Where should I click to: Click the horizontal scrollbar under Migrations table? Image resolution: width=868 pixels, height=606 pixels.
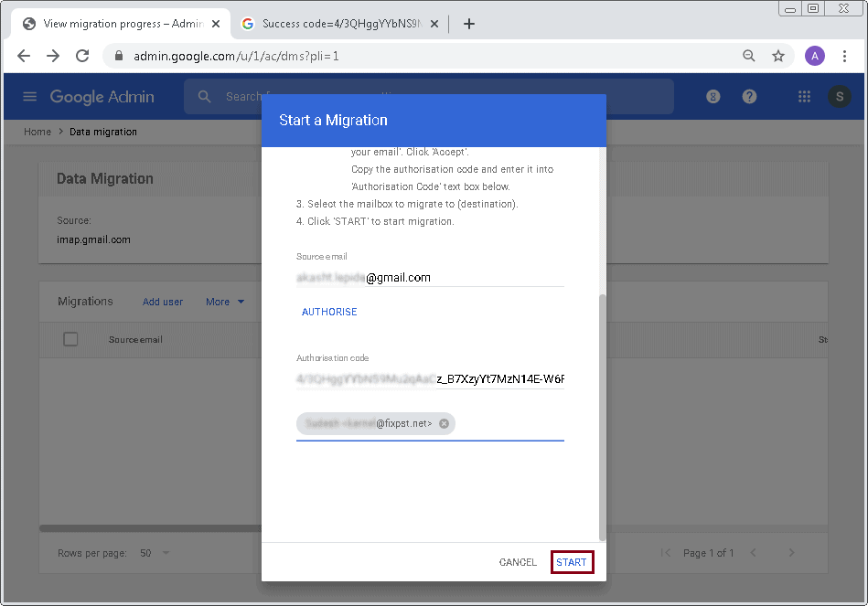(x=151, y=528)
